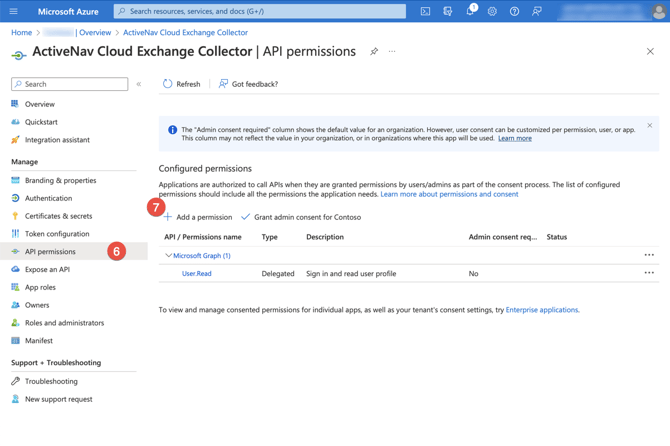The image size is (670, 446).
Task: Click the Description column header
Action: tap(325, 237)
